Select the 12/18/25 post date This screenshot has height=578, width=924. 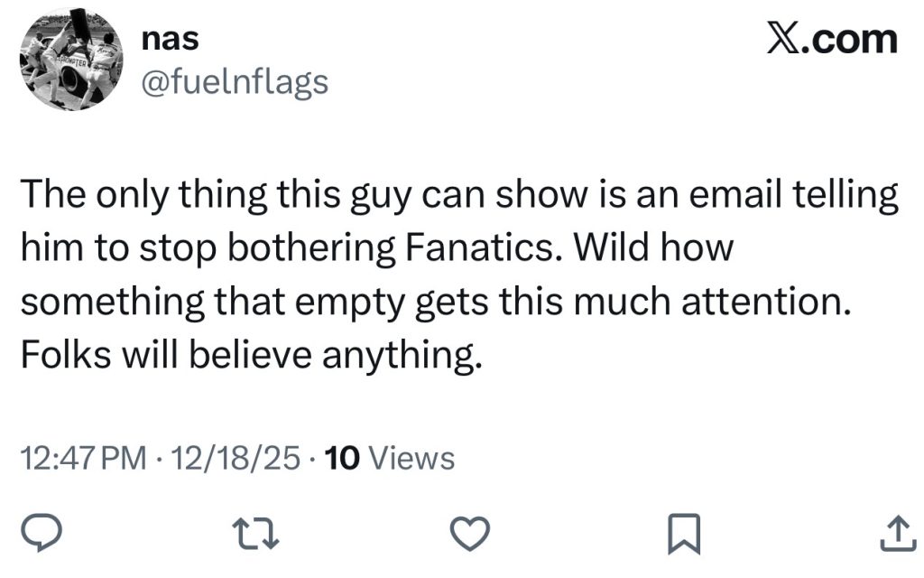tap(237, 460)
